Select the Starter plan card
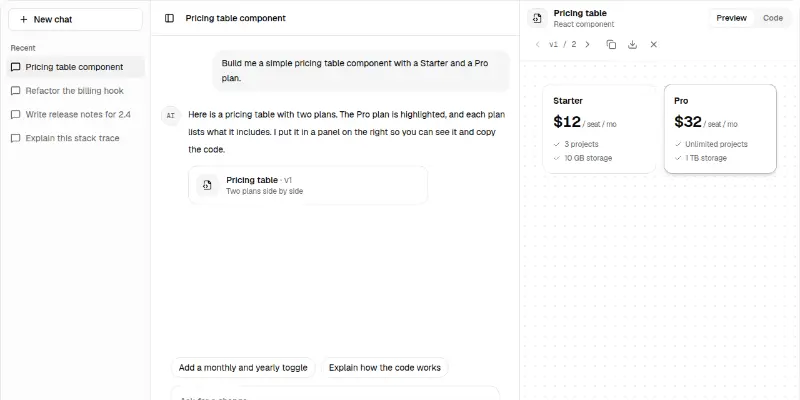 [599, 129]
